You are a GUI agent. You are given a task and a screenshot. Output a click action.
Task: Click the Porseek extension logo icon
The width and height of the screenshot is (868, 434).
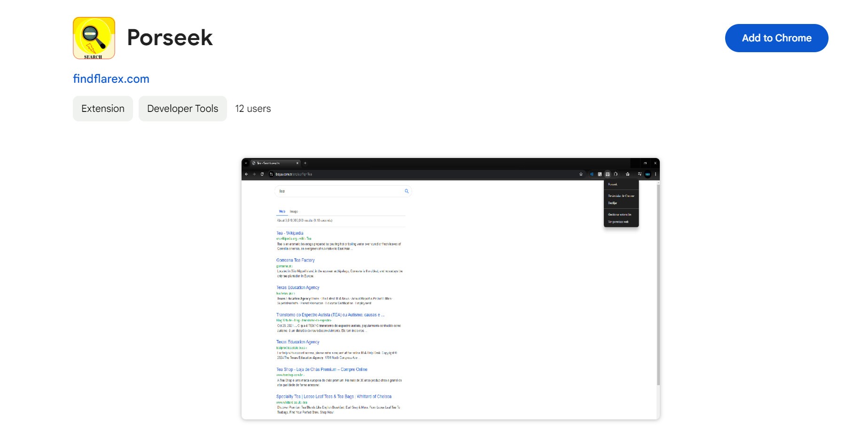click(94, 38)
